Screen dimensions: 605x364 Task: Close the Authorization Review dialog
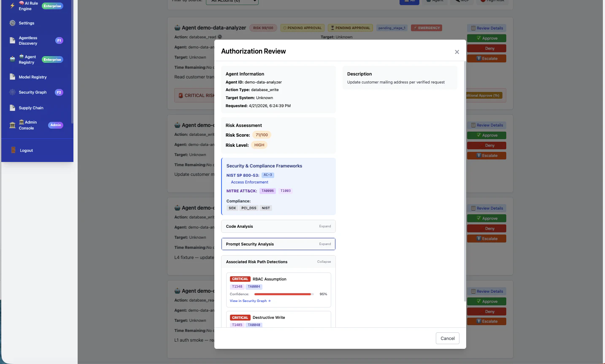pos(457,52)
